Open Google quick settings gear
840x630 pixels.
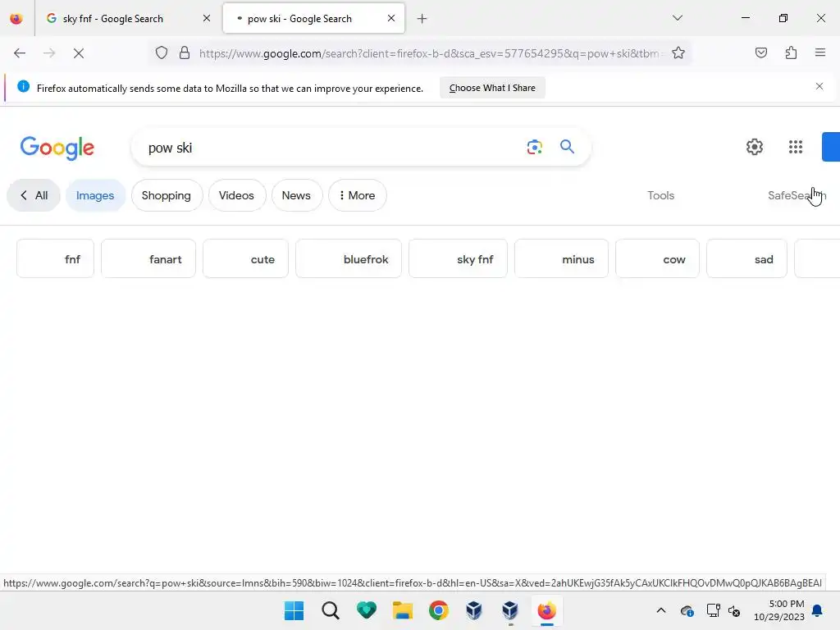pyautogui.click(x=755, y=147)
